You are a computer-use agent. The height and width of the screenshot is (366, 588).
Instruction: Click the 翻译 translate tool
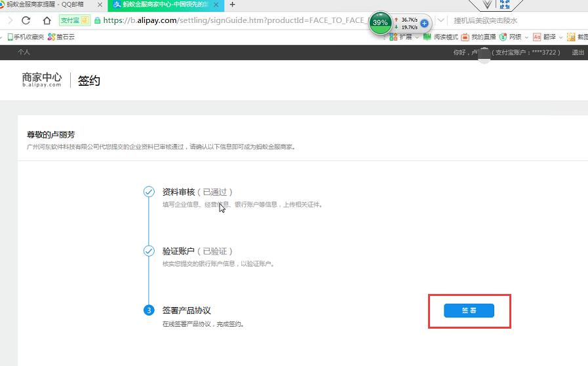[545, 37]
